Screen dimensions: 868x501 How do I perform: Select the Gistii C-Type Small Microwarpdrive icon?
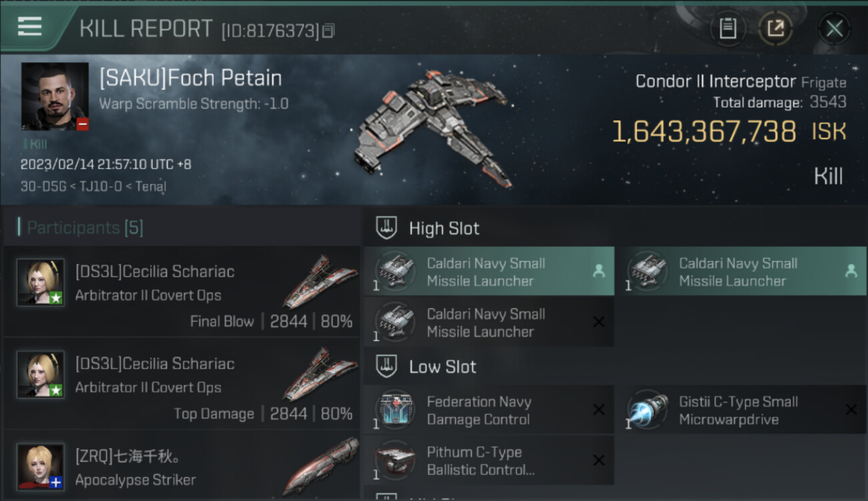(x=648, y=410)
